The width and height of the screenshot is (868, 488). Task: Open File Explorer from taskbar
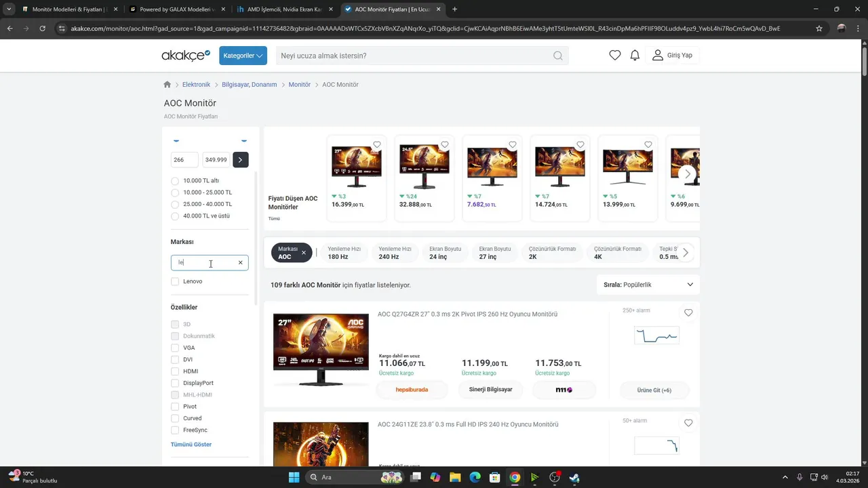click(x=455, y=477)
